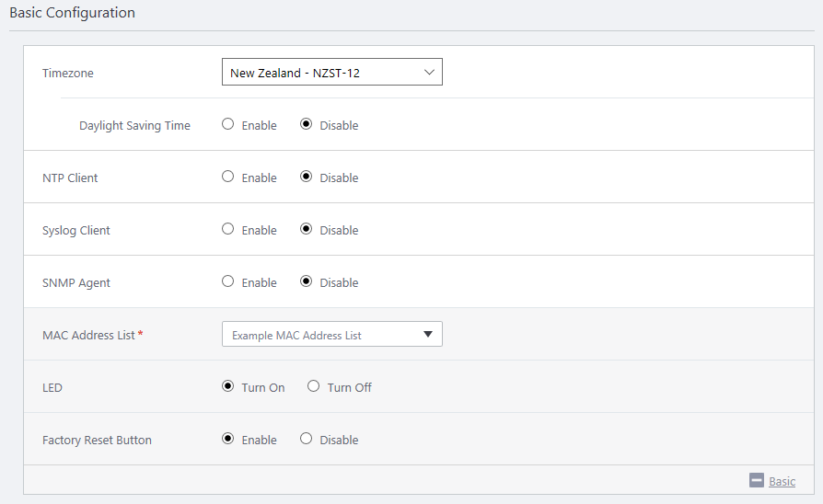
Task: Click the Basic Configuration heading
Action: click(72, 13)
